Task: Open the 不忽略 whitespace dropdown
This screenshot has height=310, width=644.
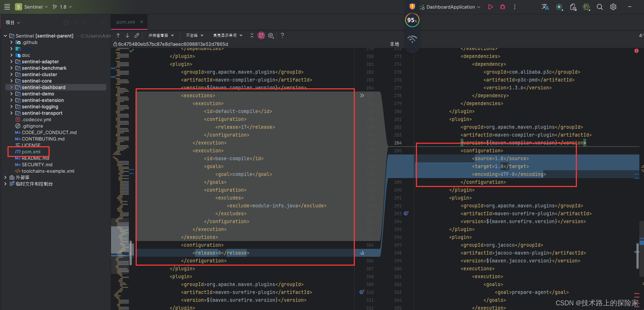Action: (195, 35)
